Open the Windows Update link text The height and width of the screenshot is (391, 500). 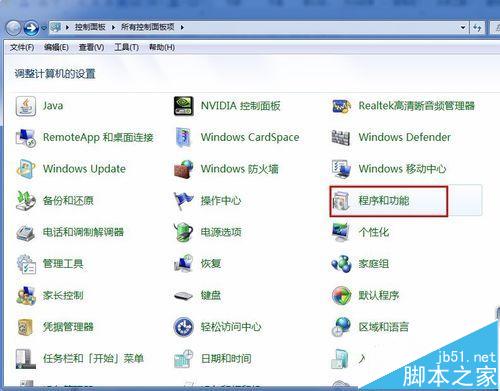[x=84, y=169]
